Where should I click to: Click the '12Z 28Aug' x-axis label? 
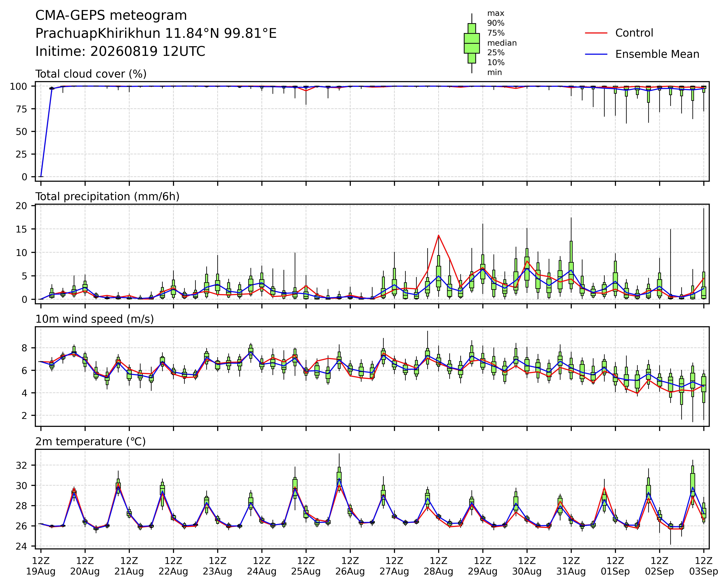(439, 566)
